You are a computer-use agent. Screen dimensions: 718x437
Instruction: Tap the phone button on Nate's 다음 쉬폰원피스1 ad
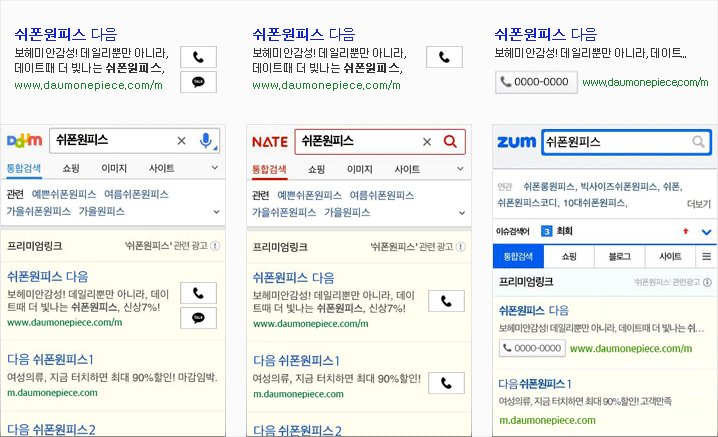446,383
